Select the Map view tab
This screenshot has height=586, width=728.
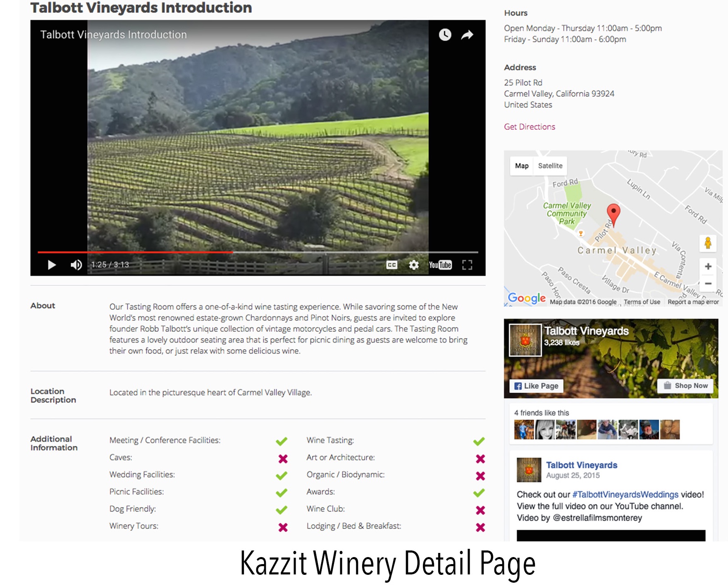(522, 166)
